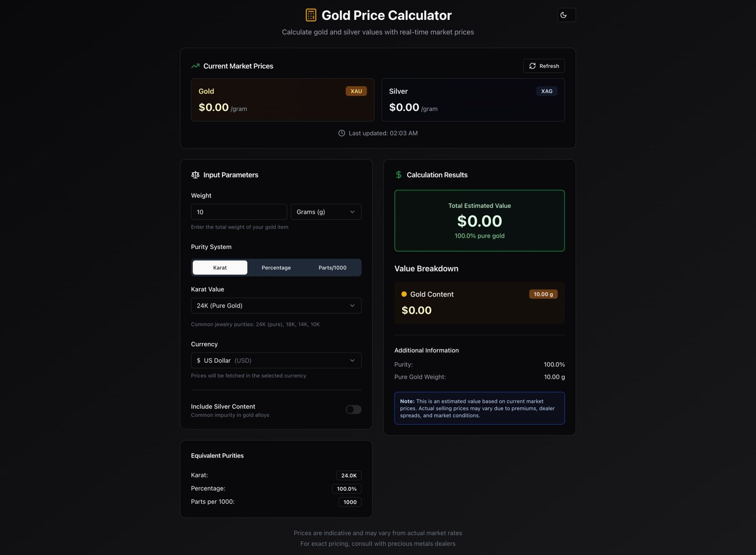The height and width of the screenshot is (555, 756).
Task: Switch to the Percentage purity tab
Action: pyautogui.click(x=276, y=268)
